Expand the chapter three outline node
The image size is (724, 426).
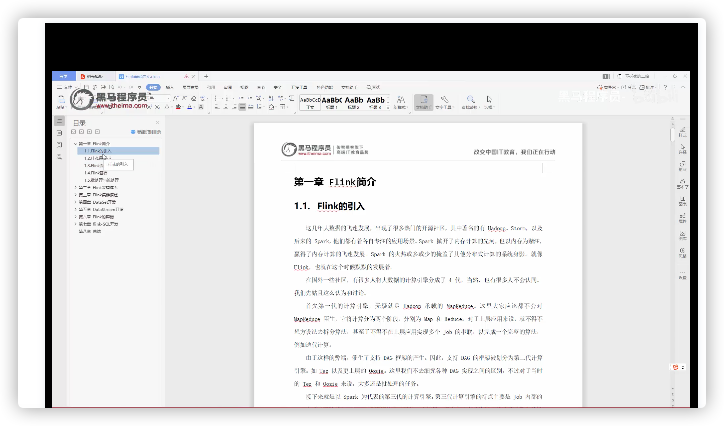(75, 195)
